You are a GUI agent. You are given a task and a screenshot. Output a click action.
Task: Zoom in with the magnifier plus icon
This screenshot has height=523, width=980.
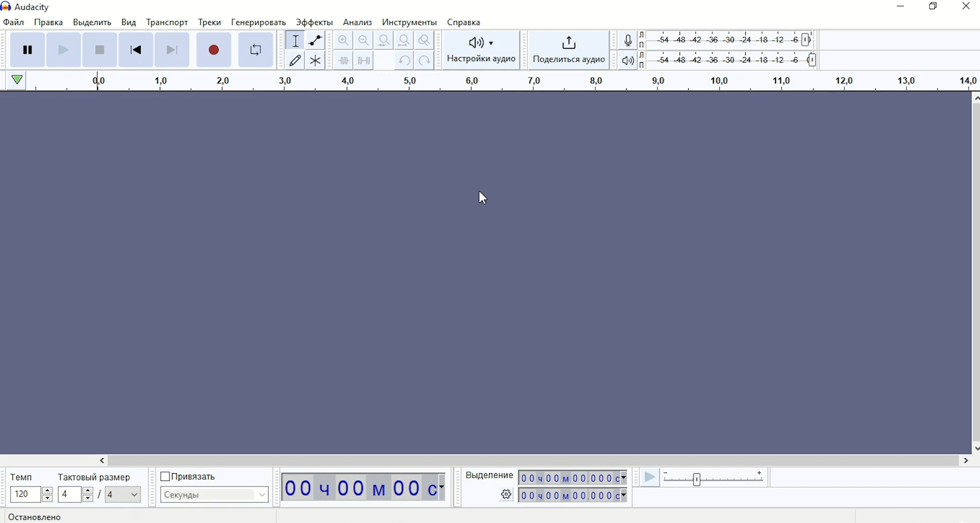click(344, 41)
